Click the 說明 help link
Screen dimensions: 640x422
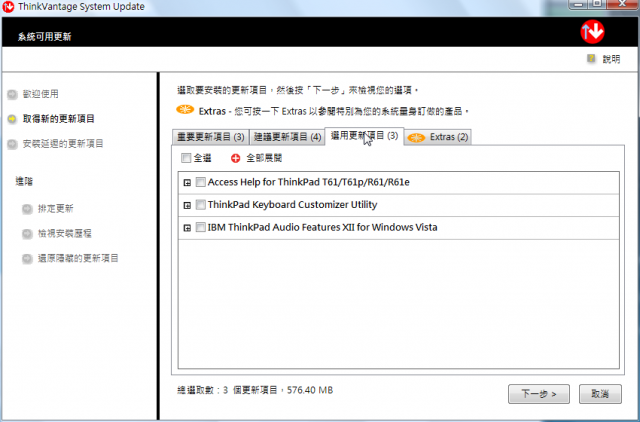coord(611,59)
